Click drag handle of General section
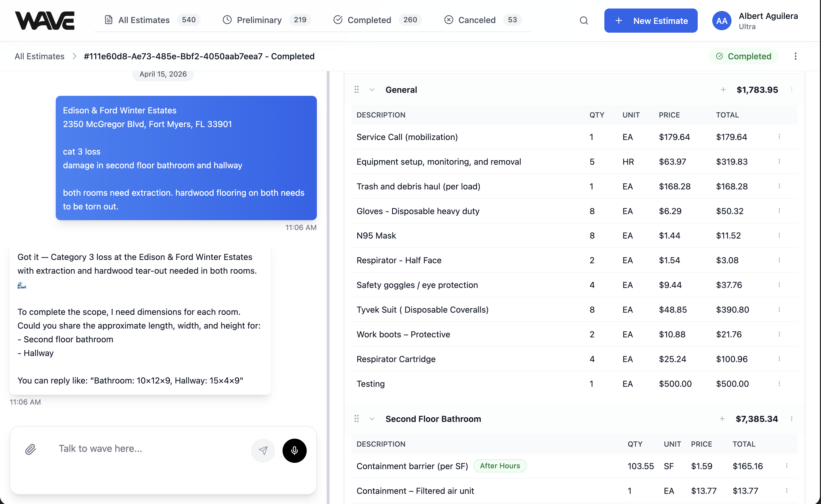 coord(356,90)
